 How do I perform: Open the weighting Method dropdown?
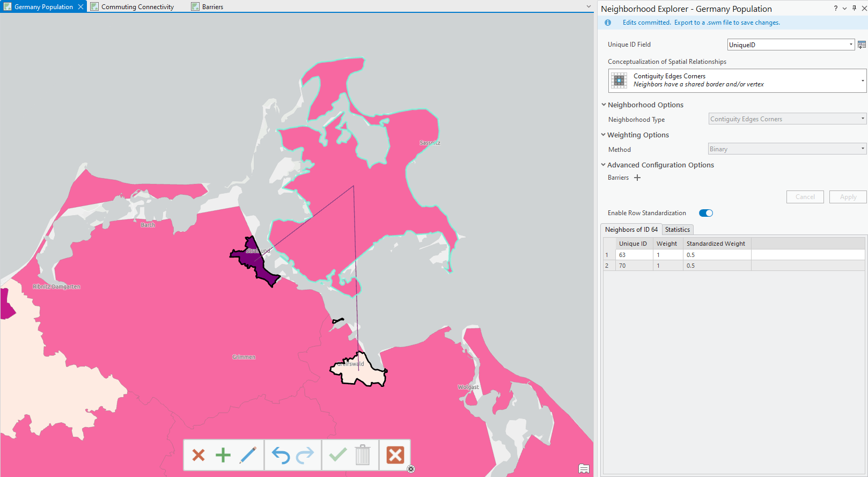[x=863, y=149]
